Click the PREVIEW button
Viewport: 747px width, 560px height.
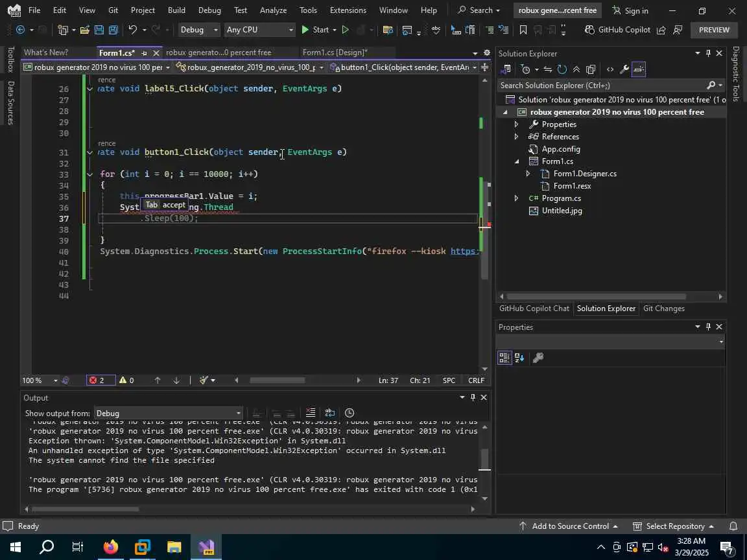click(714, 30)
